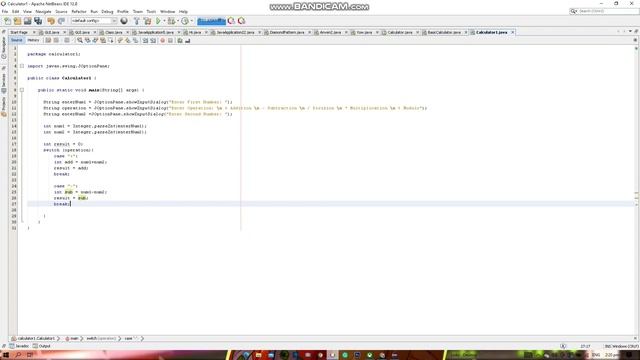Viewport: 640px width, 360px height.
Task: Open the Navigator side panel tab
Action: pos(4,47)
